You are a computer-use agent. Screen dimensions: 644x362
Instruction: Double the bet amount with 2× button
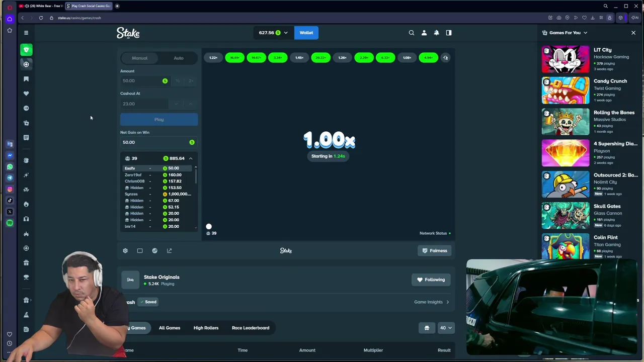coord(191,80)
